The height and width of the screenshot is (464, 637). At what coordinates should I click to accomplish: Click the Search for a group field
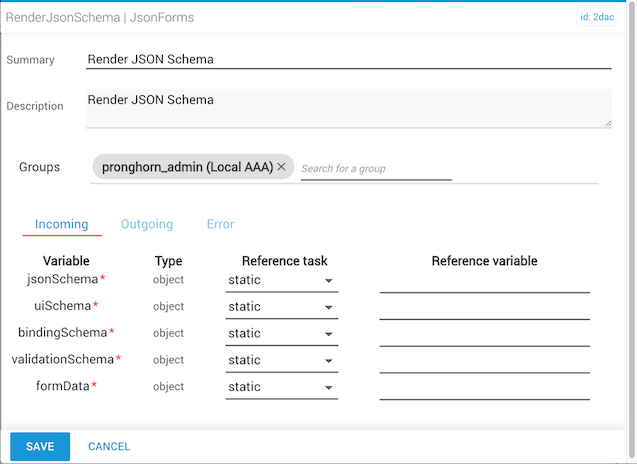pyautogui.click(x=375, y=168)
